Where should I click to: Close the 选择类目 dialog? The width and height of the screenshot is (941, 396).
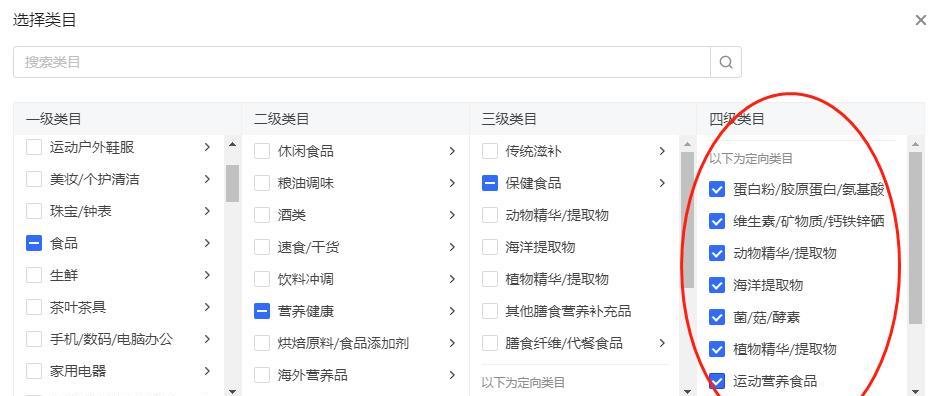tap(921, 20)
